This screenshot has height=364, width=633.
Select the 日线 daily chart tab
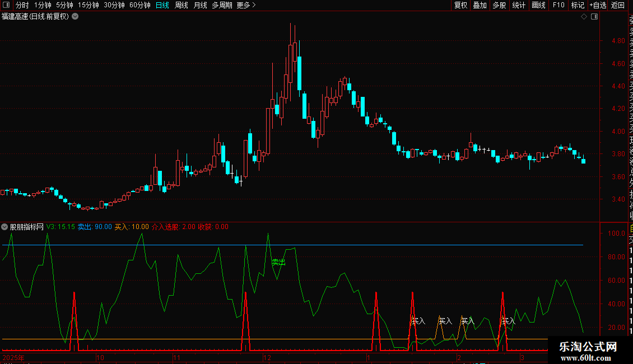(162, 5)
